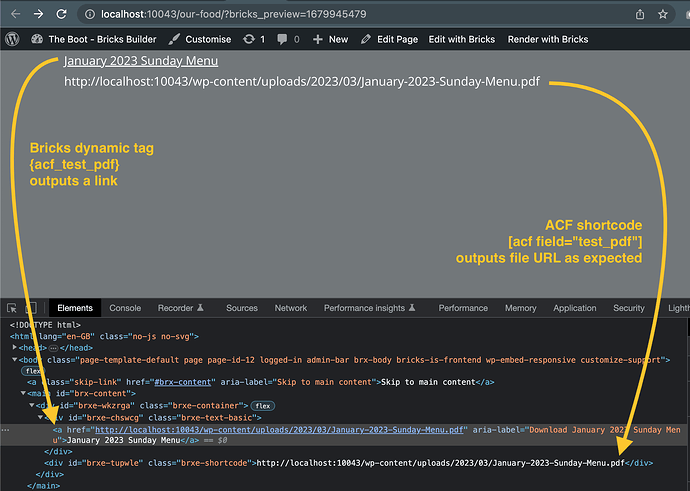Bookmark page with star icon

coord(663,14)
